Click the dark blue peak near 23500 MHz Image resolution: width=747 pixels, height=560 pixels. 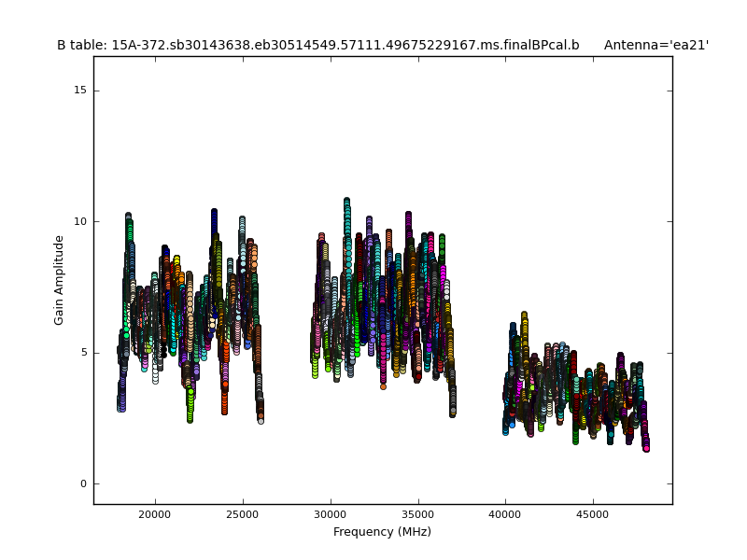coord(214,217)
